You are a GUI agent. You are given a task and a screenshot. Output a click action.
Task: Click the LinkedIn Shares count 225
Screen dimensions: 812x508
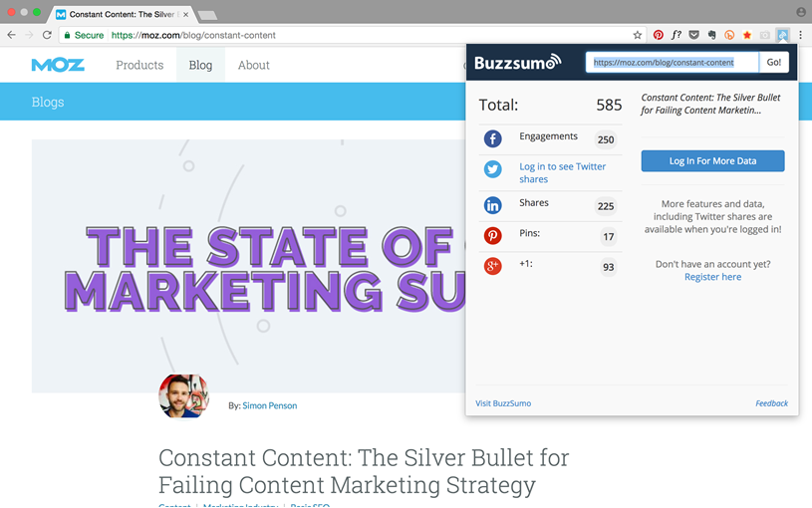606,206
